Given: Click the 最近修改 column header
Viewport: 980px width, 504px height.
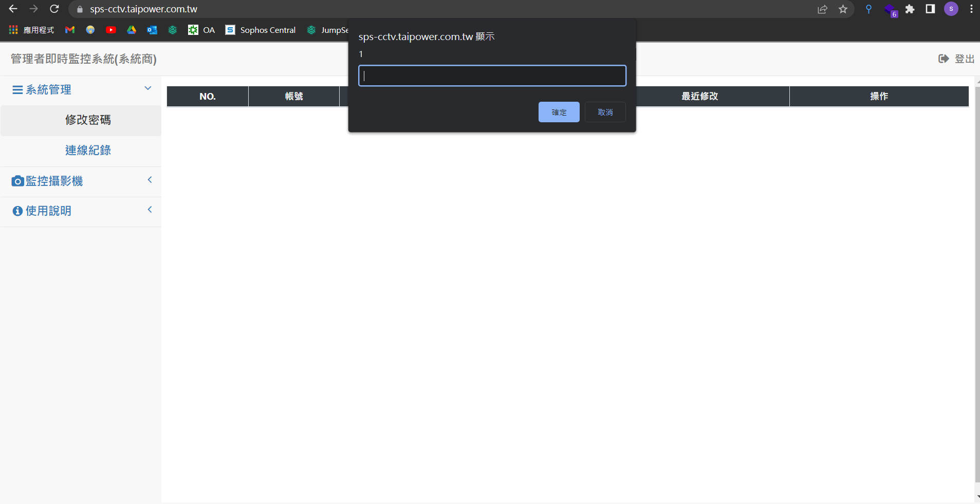Looking at the screenshot, I should click(700, 97).
